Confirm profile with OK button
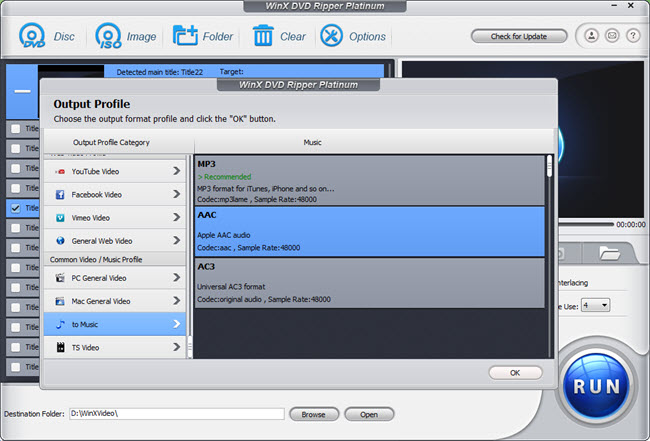This screenshot has width=650, height=441. coord(515,373)
